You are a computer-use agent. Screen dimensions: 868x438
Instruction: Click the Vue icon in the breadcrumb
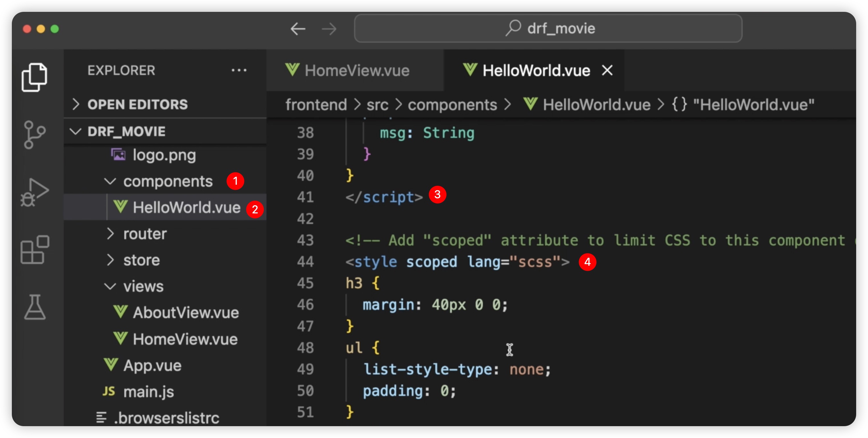530,104
